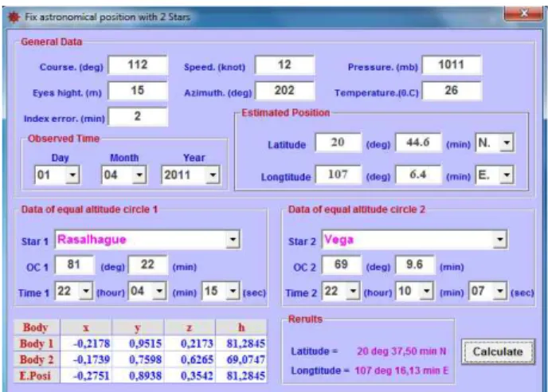
Task: Click the Body 1 z cell 0,2173
Action: pyautogui.click(x=190, y=343)
